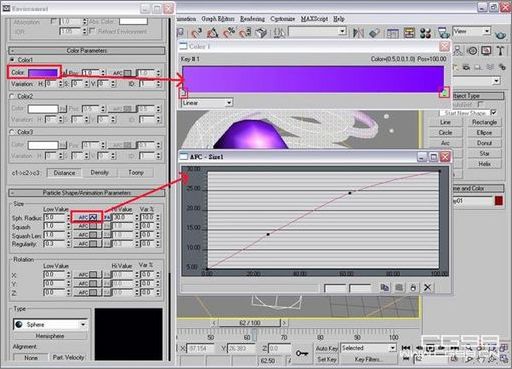The height and width of the screenshot is (369, 512).
Task: Click the Hemisphere button
Action: click(50, 336)
